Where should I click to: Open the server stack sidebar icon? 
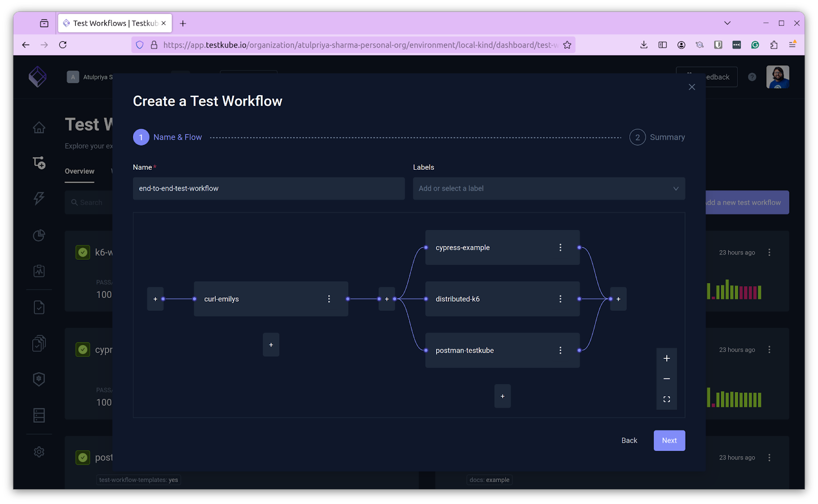pyautogui.click(x=39, y=415)
